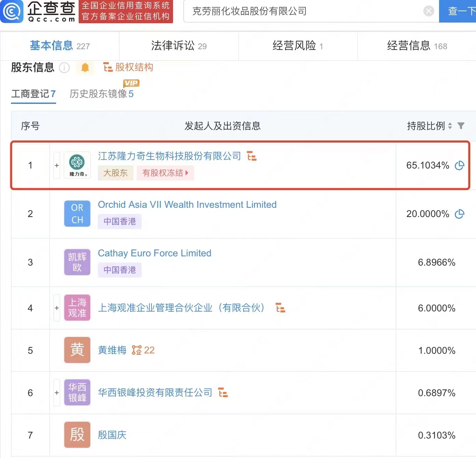
Task: Open the 基本信息 227 tab
Action: pos(60,46)
